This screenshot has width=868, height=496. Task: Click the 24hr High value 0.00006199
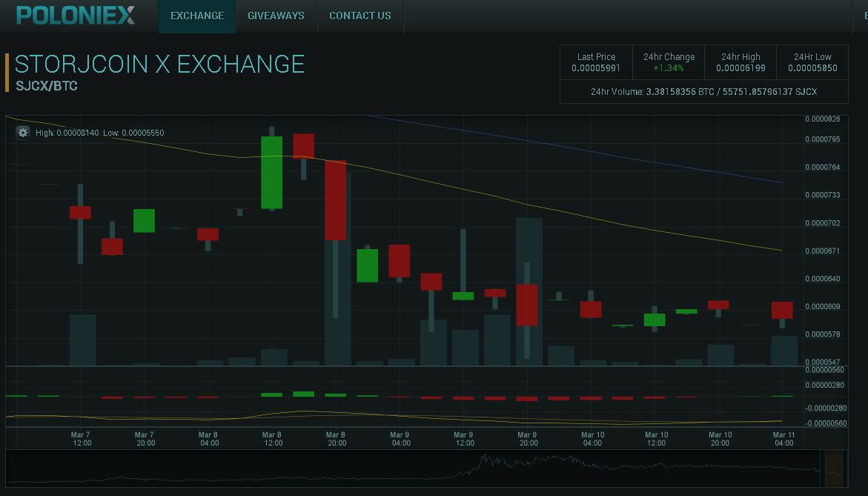741,68
